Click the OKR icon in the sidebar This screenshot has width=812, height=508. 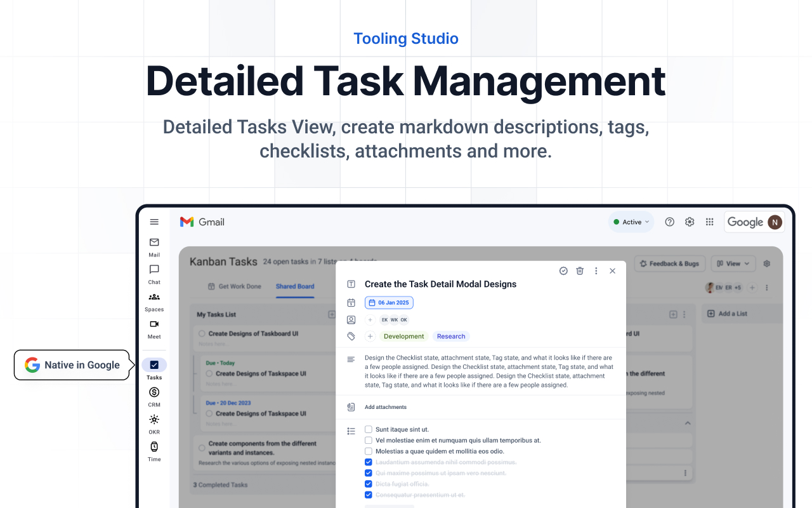pyautogui.click(x=154, y=419)
